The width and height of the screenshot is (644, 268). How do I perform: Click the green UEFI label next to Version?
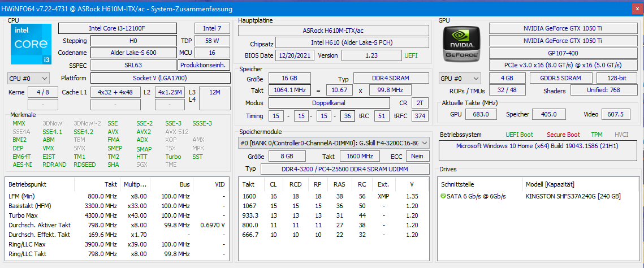coord(410,55)
